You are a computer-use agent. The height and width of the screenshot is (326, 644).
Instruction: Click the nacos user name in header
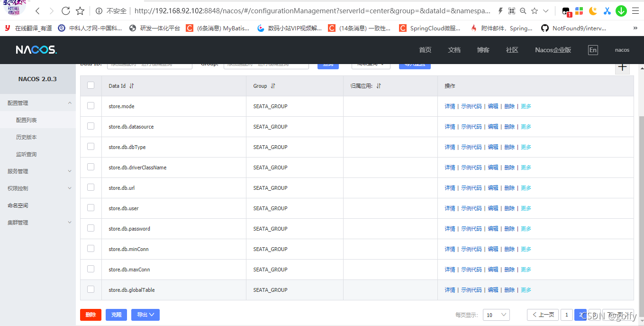(x=622, y=50)
